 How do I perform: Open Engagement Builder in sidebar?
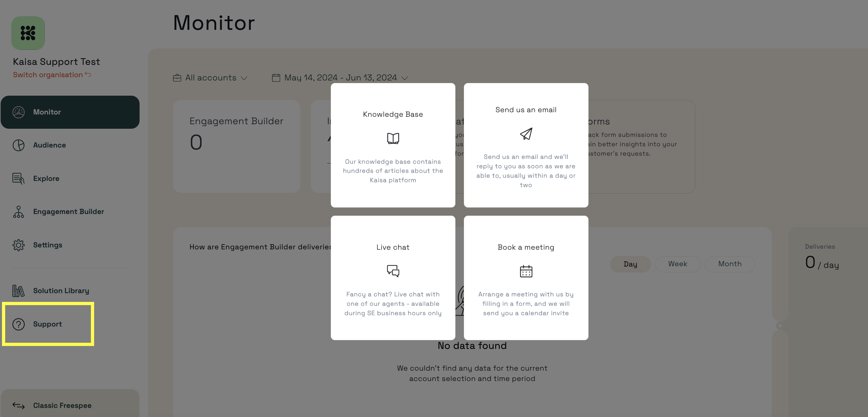pyautogui.click(x=68, y=212)
